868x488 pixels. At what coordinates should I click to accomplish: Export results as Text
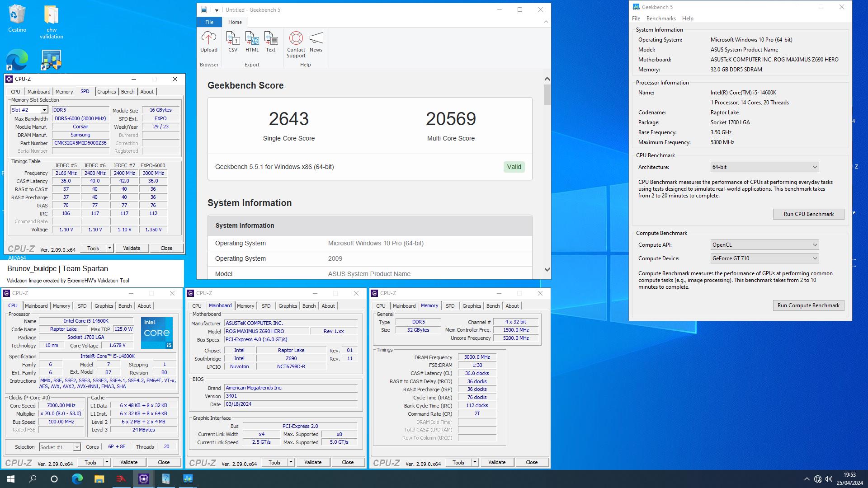coord(270,42)
